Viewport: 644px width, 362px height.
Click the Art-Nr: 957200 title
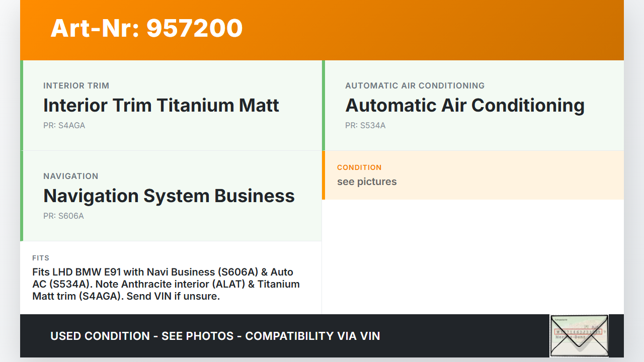point(146,28)
